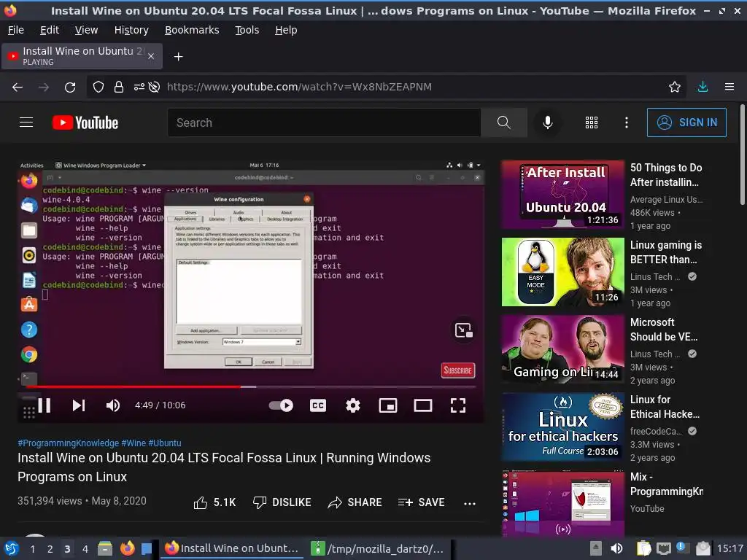Screen dimensions: 747x560
Task: Bookmark this page with star icon
Action: coord(675,87)
